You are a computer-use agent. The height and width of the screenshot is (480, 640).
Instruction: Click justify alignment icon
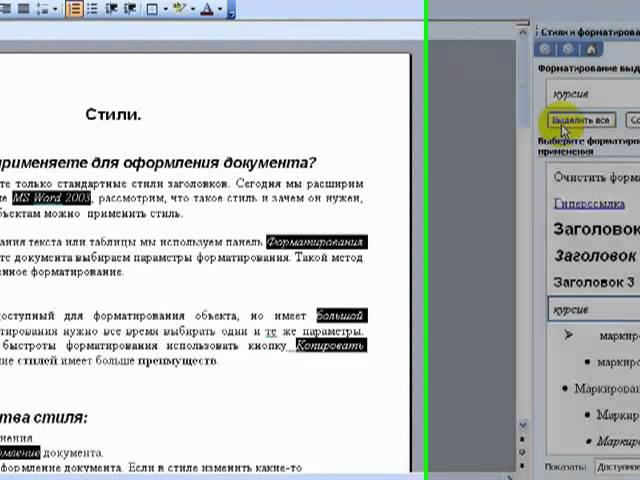(23, 9)
